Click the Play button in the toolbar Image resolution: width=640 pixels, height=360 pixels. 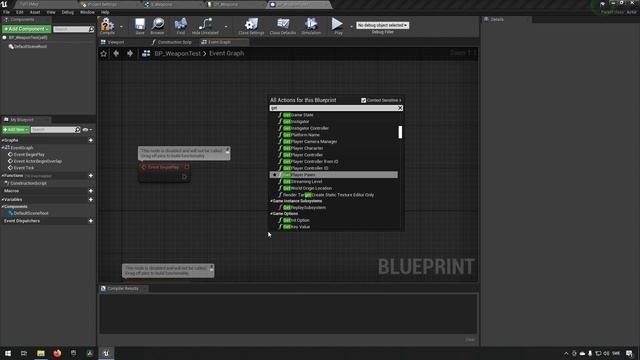(337, 24)
